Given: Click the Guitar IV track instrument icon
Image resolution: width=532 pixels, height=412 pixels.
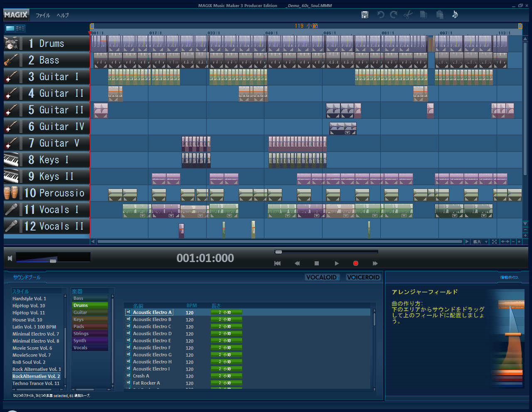Looking at the screenshot, I should pyautogui.click(x=12, y=126).
